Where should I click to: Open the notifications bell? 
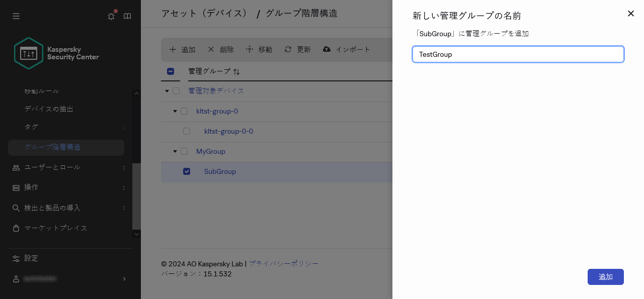point(111,16)
